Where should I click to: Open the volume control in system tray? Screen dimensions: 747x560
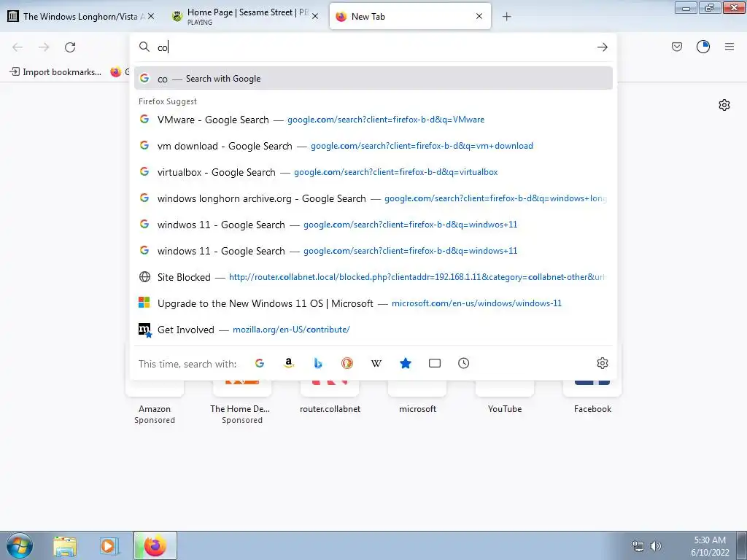[x=656, y=546]
